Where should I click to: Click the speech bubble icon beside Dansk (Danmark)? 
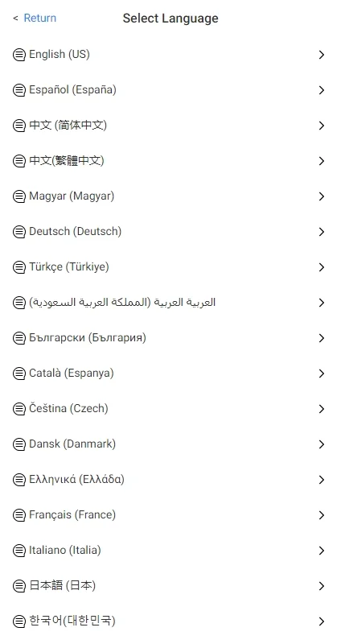click(x=18, y=444)
